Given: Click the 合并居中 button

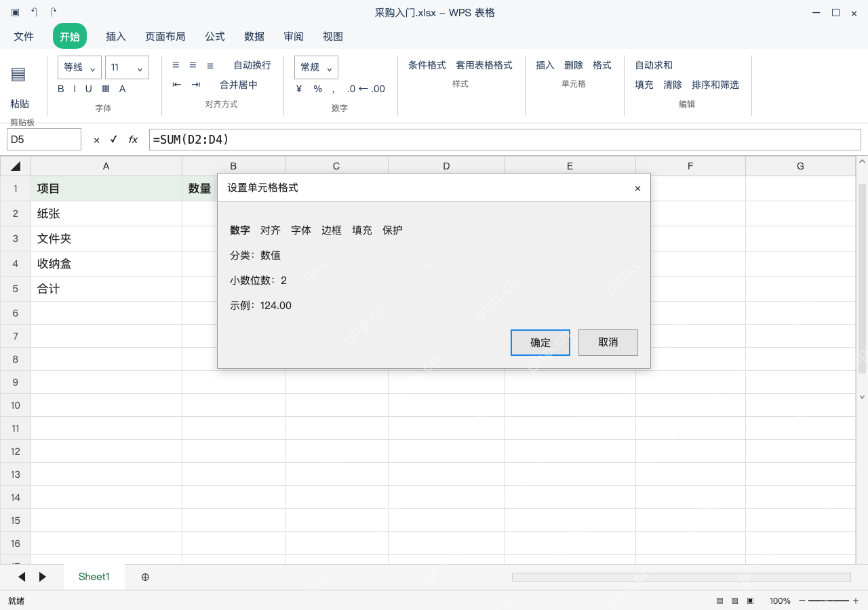Looking at the screenshot, I should click(239, 85).
